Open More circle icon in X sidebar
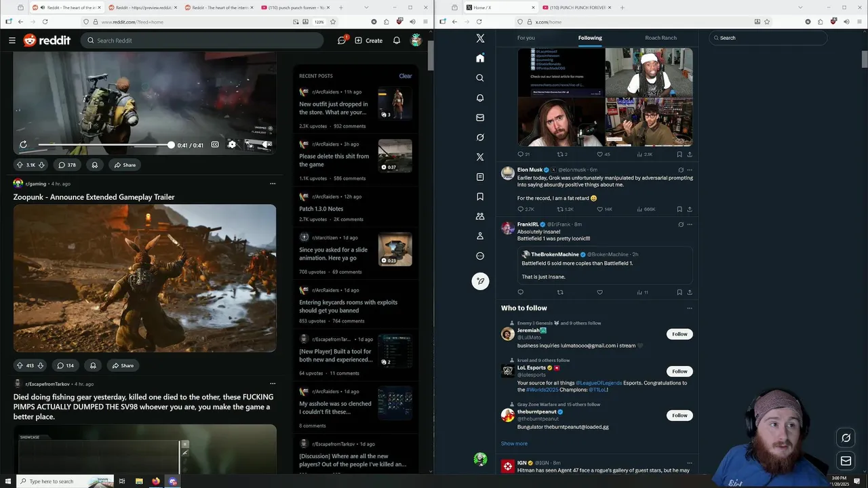The height and width of the screenshot is (488, 868). tap(480, 256)
